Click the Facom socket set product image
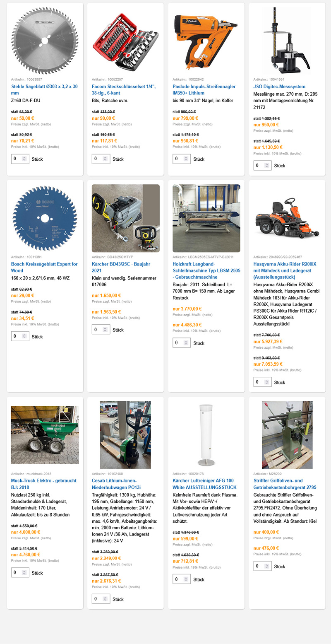The width and height of the screenshot is (331, 644). tap(125, 41)
